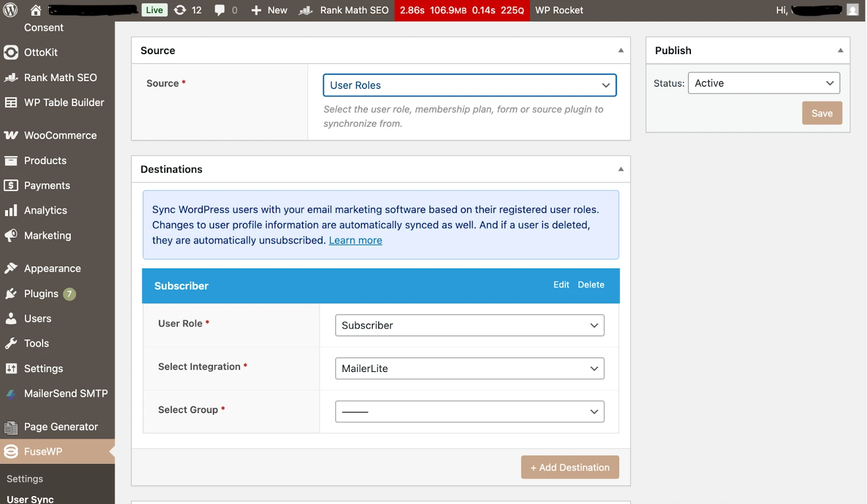867x504 pixels.
Task: Open the Consent menu item
Action: click(x=43, y=28)
